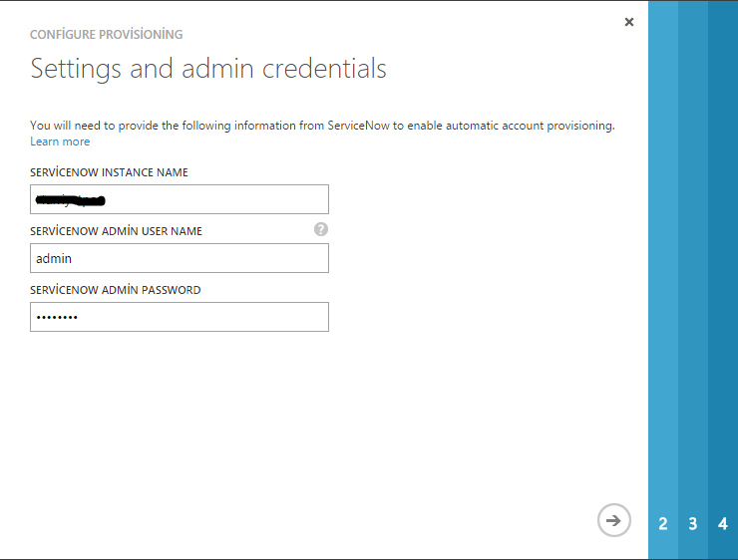Screen dimensions: 738x560
Task: Open help icon for admin user name
Action: tap(321, 229)
